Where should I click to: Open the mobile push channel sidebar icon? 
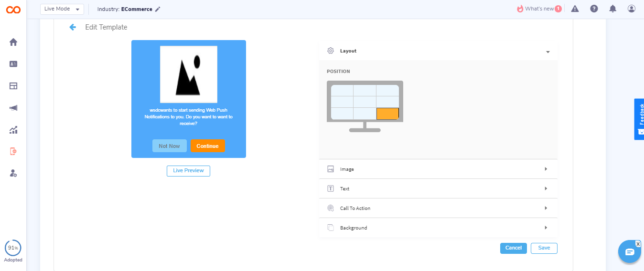pyautogui.click(x=13, y=151)
